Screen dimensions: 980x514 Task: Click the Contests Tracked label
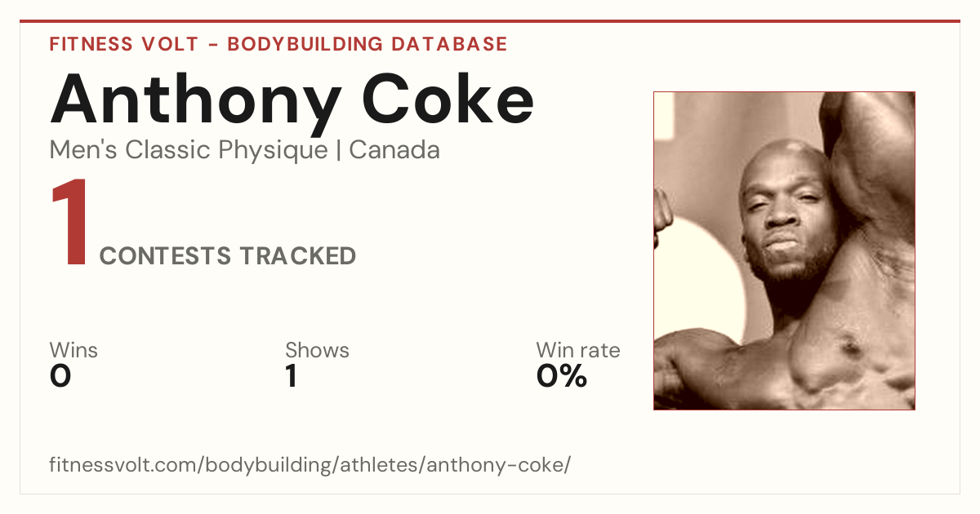(228, 256)
